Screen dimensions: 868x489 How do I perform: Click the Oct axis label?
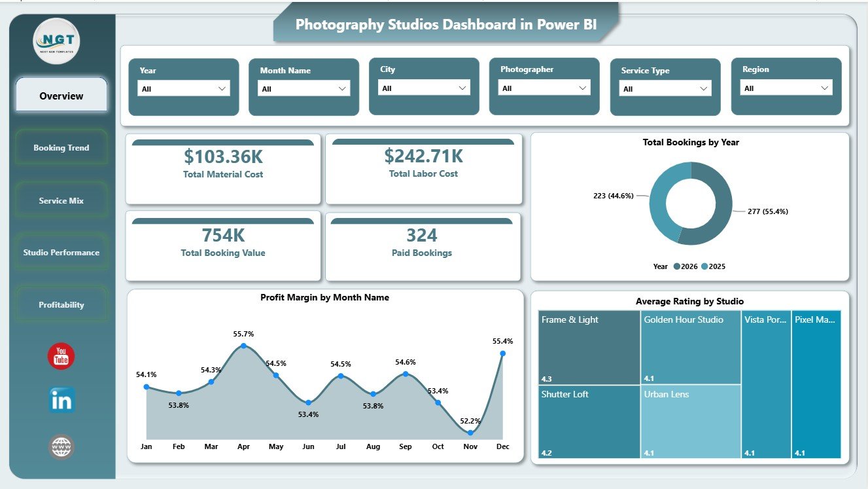pos(438,446)
